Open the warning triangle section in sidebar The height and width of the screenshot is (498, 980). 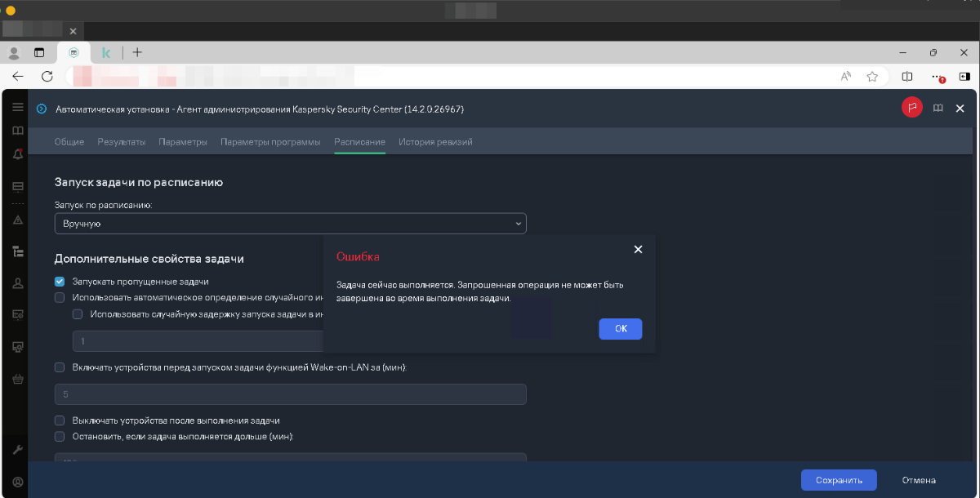click(17, 219)
